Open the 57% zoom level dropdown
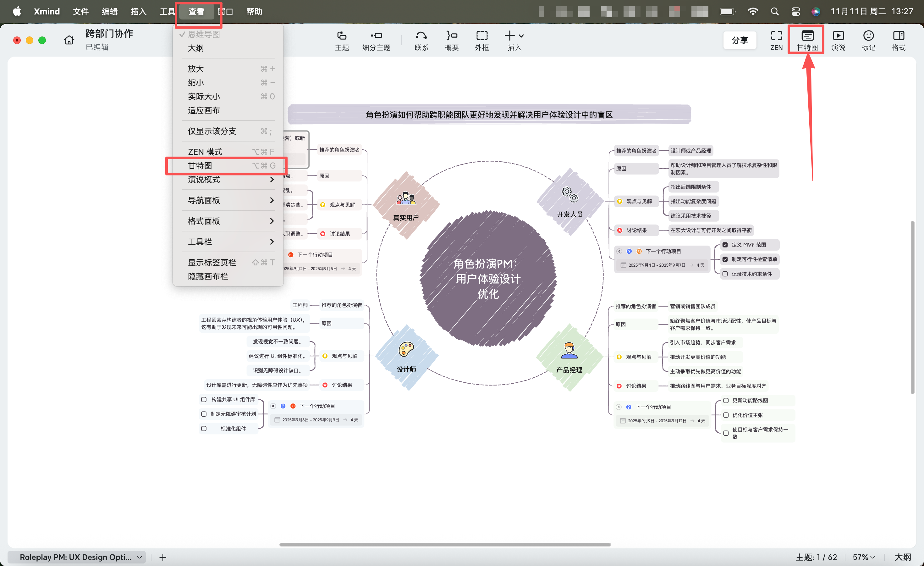The width and height of the screenshot is (924, 566). [864, 557]
